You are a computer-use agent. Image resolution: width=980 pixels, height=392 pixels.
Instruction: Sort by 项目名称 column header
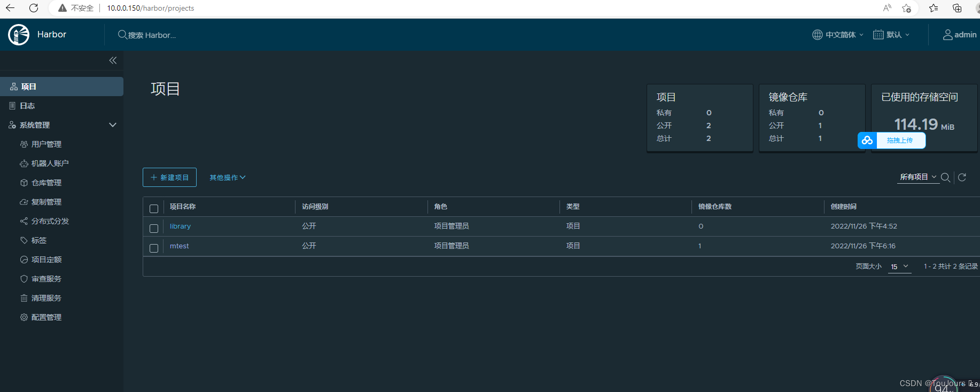tap(183, 207)
